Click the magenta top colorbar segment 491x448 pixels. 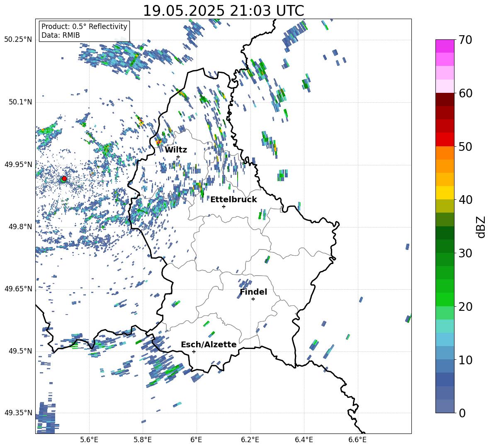(445, 46)
